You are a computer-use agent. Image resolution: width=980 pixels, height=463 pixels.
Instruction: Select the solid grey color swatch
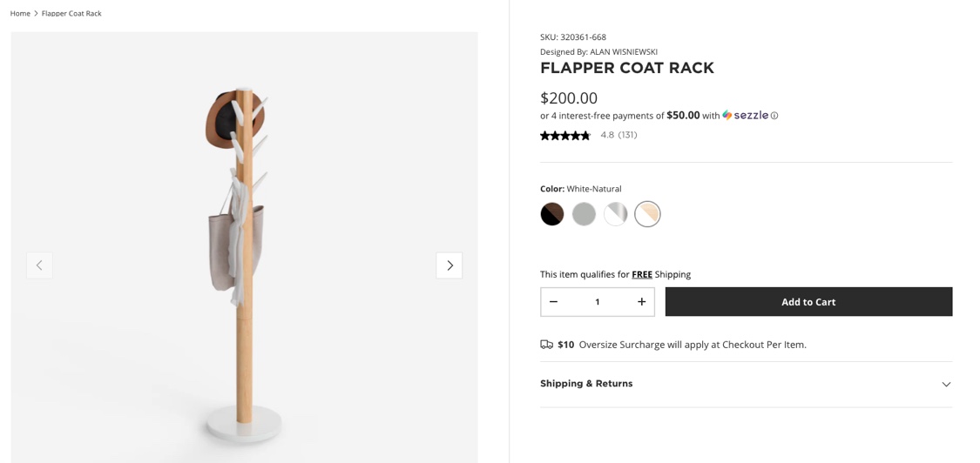[584, 214]
